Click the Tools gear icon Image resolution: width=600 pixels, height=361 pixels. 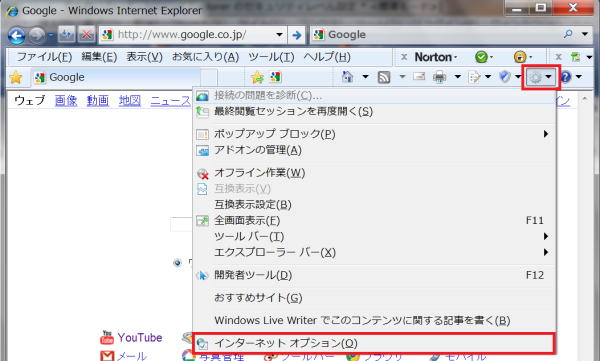pos(535,78)
